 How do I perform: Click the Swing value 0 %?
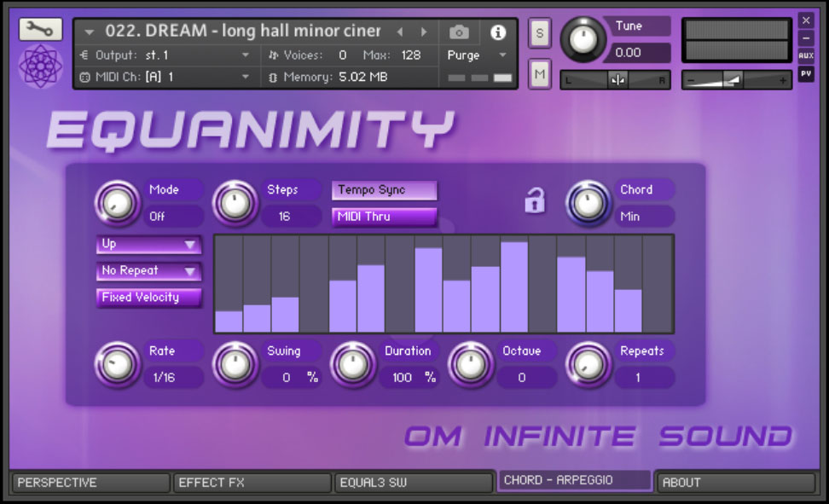[x=291, y=378]
